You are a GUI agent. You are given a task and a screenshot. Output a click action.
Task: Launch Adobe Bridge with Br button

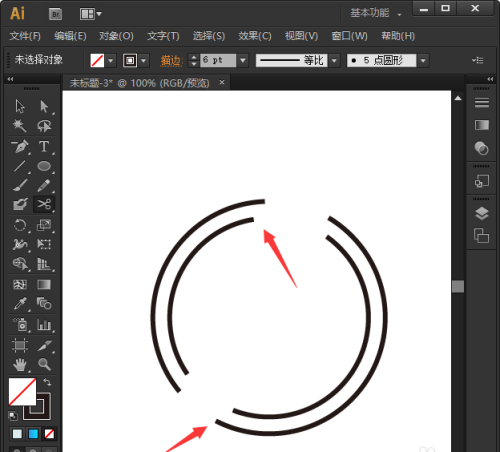[x=55, y=14]
